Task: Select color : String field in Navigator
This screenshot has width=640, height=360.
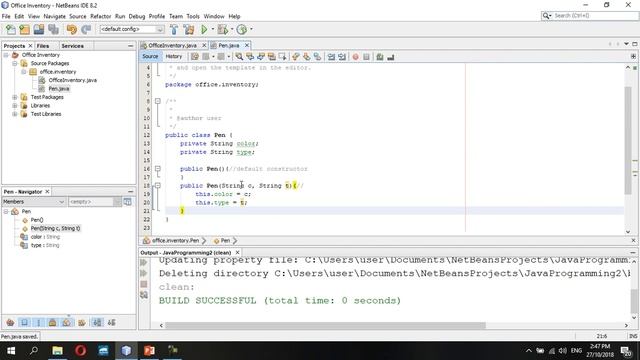Action: coord(45,237)
